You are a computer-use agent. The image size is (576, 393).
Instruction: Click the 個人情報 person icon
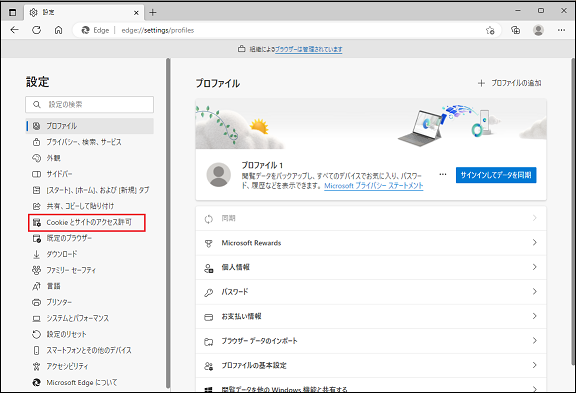[209, 268]
